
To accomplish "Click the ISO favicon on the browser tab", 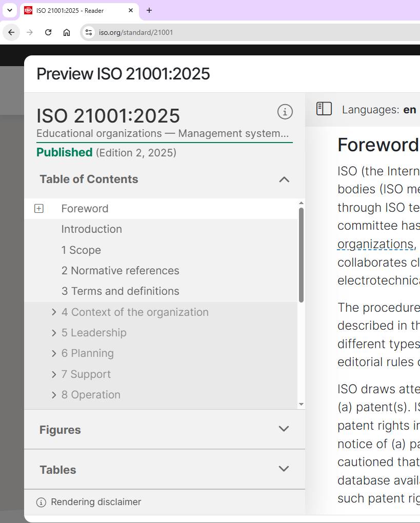I will (28, 10).
